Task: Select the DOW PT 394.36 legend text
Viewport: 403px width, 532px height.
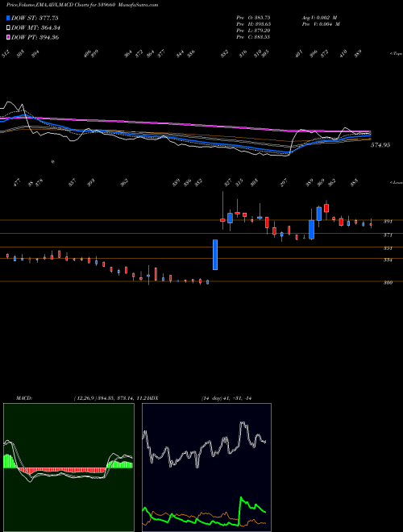Action: point(35,37)
